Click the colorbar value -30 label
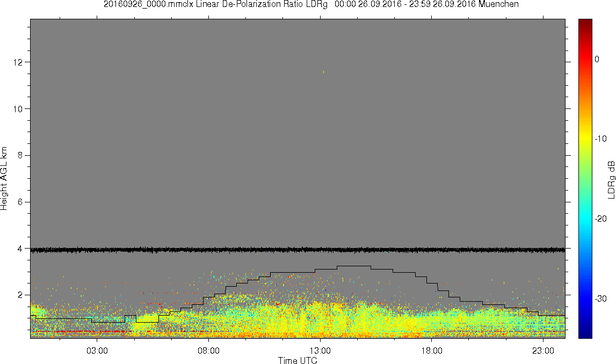Screen dimensions: 616x364 600,299
